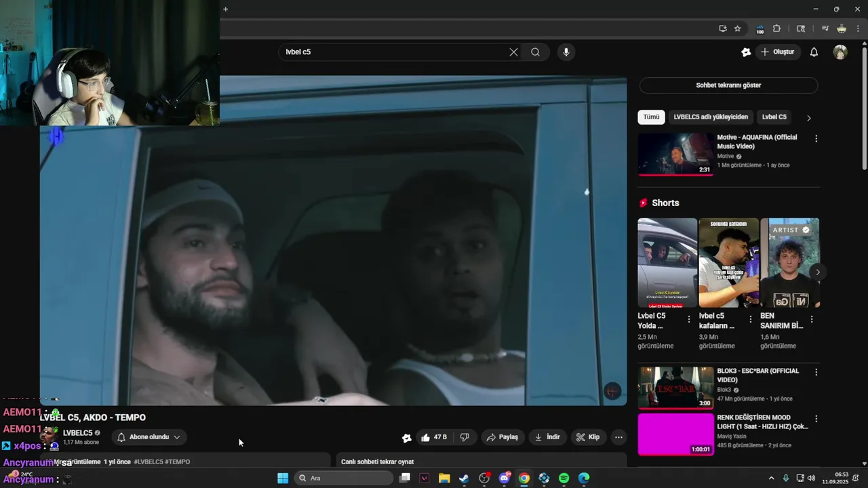Clear the YouTube search text with the X icon
The height and width of the screenshot is (488, 868).
(x=513, y=52)
